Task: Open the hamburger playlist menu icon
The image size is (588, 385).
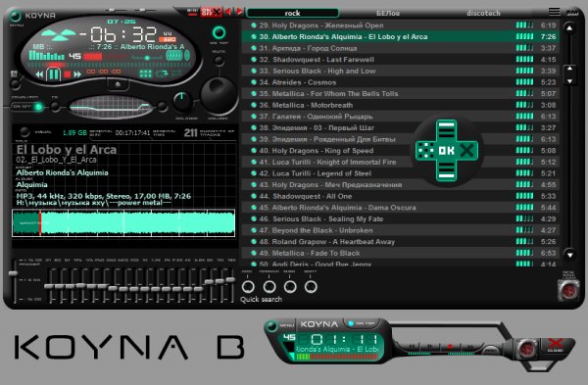Action: [555, 12]
